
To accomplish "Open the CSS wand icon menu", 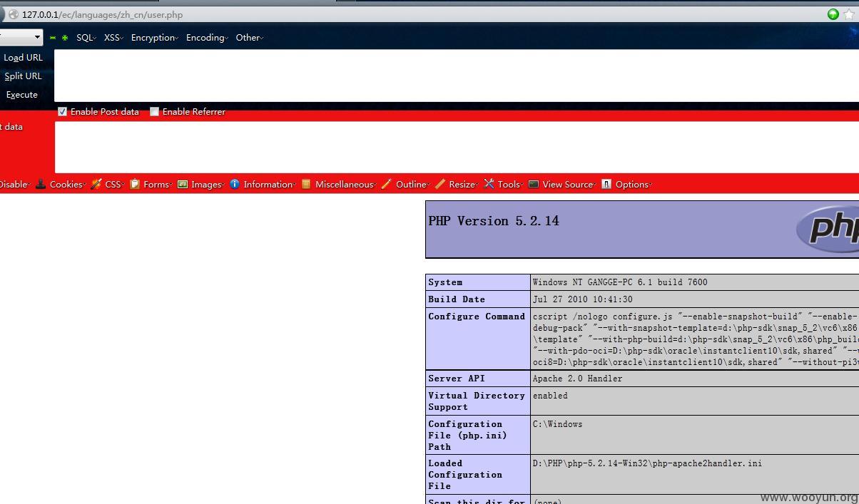I will [x=96, y=184].
